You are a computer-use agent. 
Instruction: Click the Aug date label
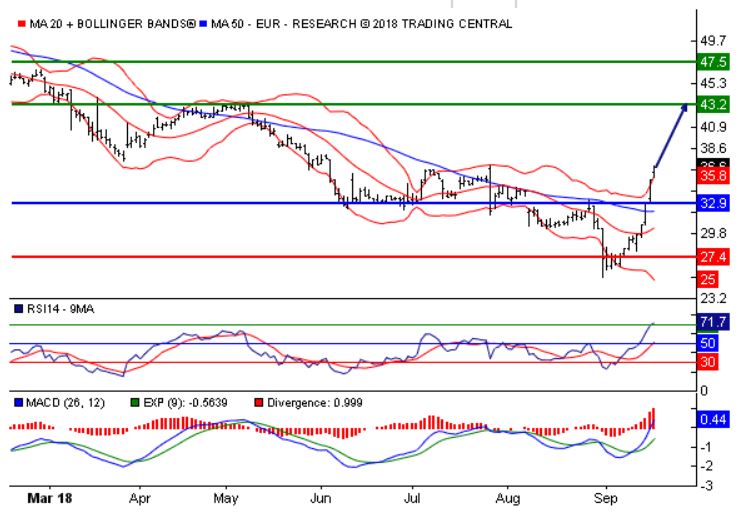(508, 498)
